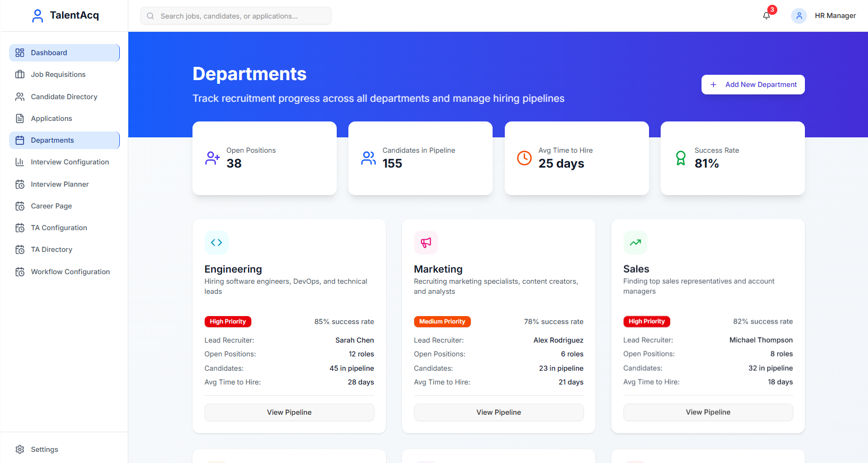Click the TalentAcq logo icon
868x463 pixels.
[x=38, y=16]
